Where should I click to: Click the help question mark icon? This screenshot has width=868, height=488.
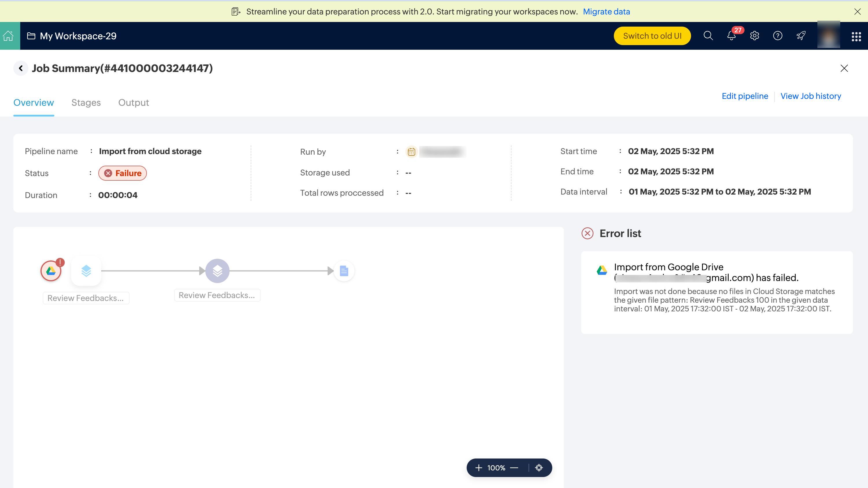point(778,36)
